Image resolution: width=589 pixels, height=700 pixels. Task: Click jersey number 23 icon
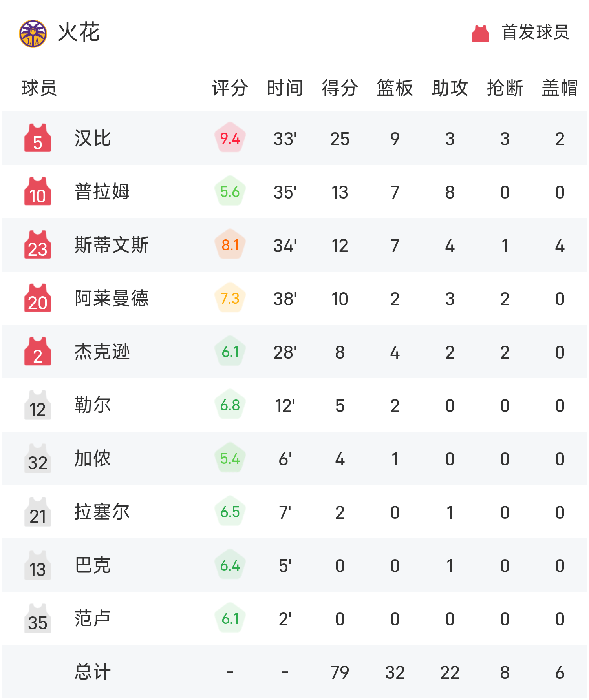pos(38,245)
